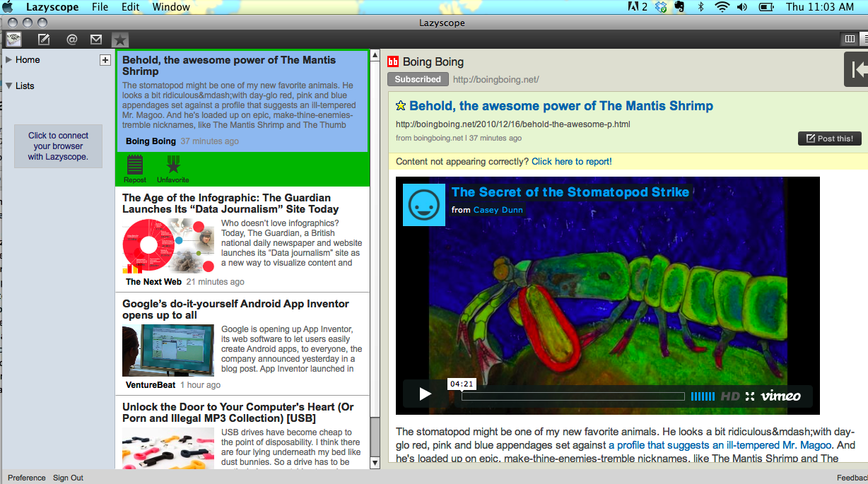Open the File menu
Image resolution: width=868 pixels, height=484 pixels.
(x=100, y=7)
